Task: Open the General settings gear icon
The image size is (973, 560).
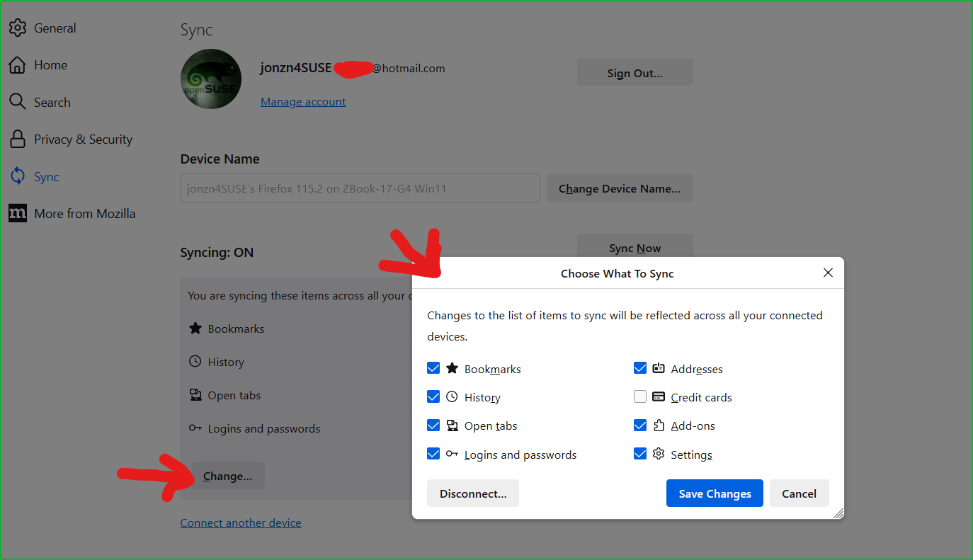Action: 17,28
